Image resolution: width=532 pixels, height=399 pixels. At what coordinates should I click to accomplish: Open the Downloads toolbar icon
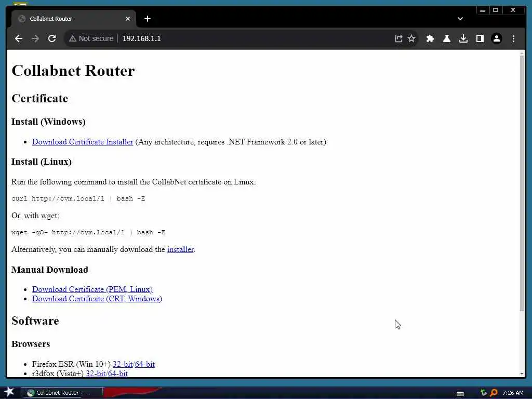[x=463, y=38]
